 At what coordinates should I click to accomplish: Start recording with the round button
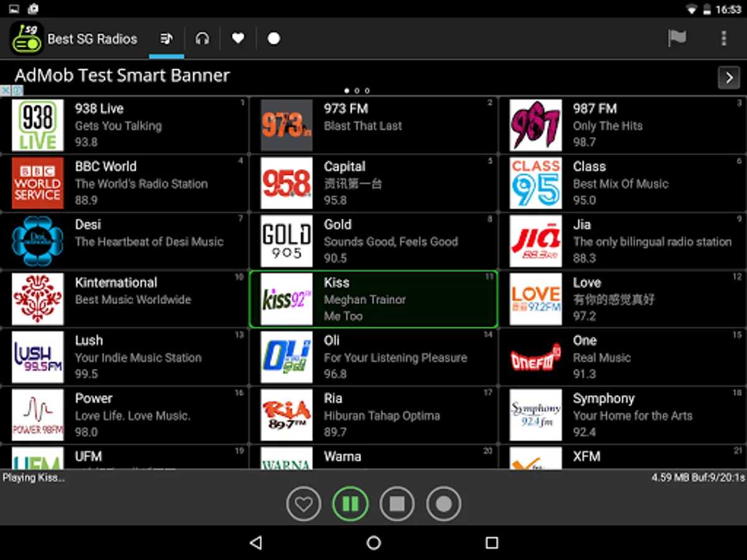click(444, 503)
